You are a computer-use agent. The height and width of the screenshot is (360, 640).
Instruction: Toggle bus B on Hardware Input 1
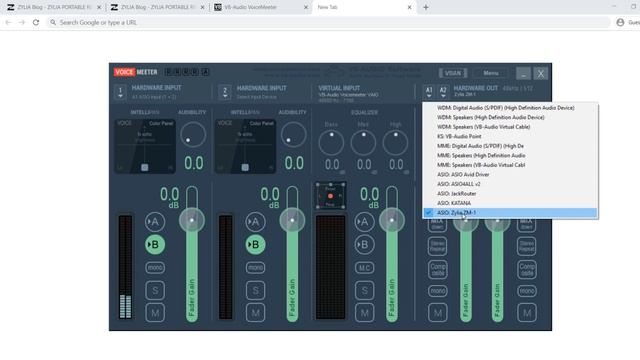pyautogui.click(x=155, y=244)
